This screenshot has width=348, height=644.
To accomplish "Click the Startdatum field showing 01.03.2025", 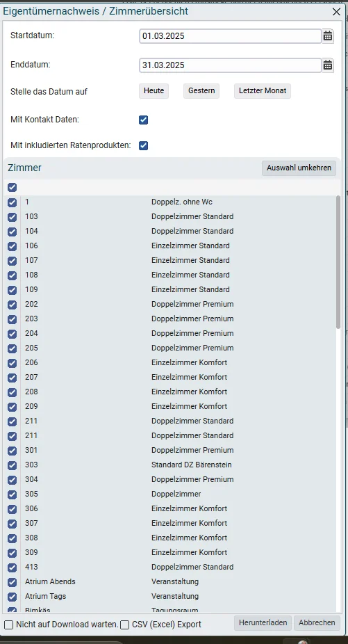I will coord(230,36).
